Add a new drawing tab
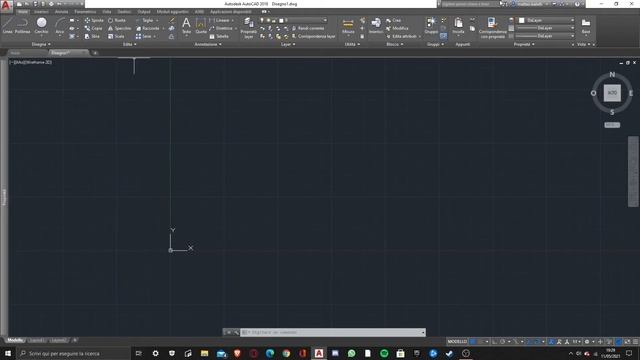 (x=95, y=53)
